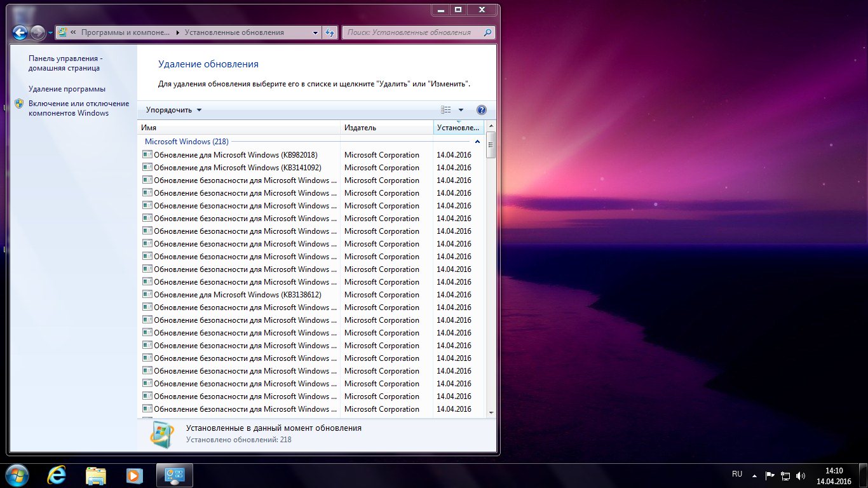This screenshot has height=488, width=868.
Task: Switch input language 'RU' indicator
Action: [x=737, y=474]
